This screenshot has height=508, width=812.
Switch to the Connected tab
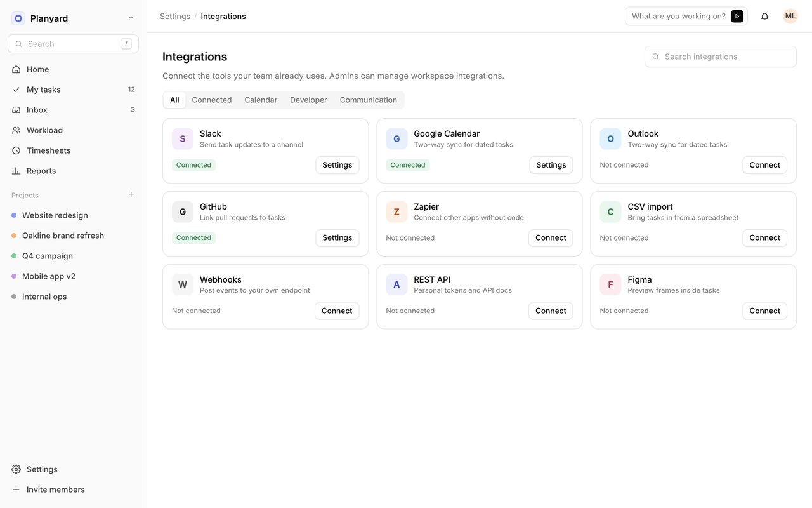[x=212, y=100]
